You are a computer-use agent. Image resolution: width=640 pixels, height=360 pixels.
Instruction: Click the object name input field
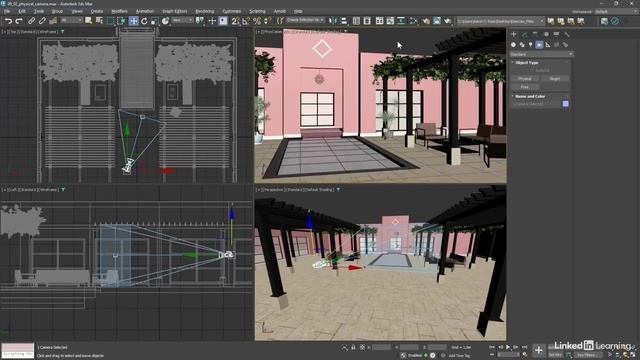[536, 104]
